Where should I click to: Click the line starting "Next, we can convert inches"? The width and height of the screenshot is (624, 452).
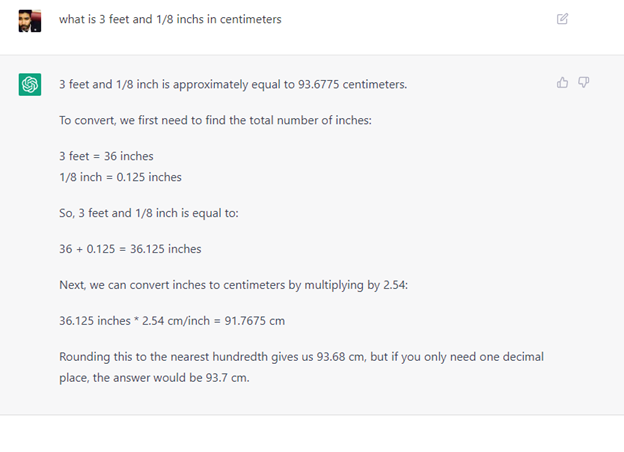click(x=233, y=285)
